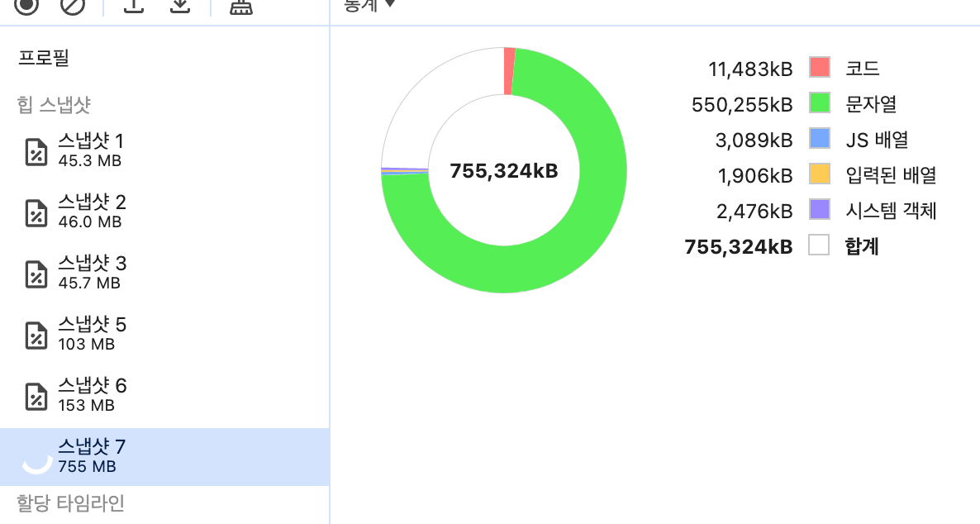
Task: Click the red 코드 slice of the donut chart
Action: [509, 70]
